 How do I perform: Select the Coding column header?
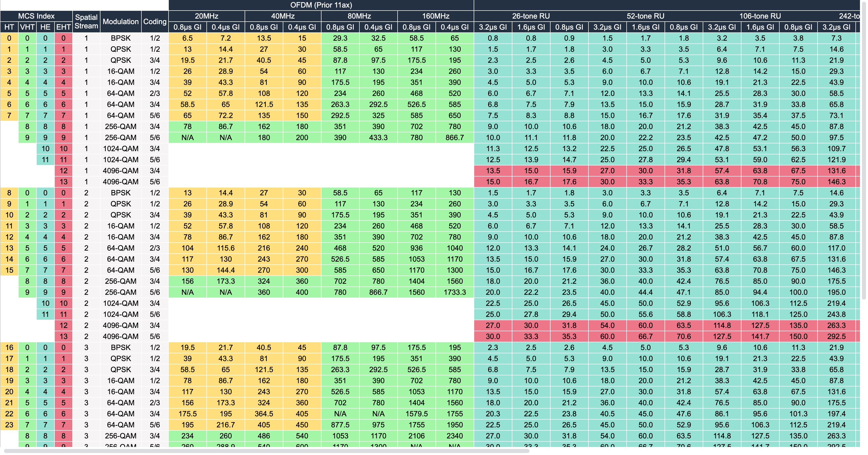point(155,22)
